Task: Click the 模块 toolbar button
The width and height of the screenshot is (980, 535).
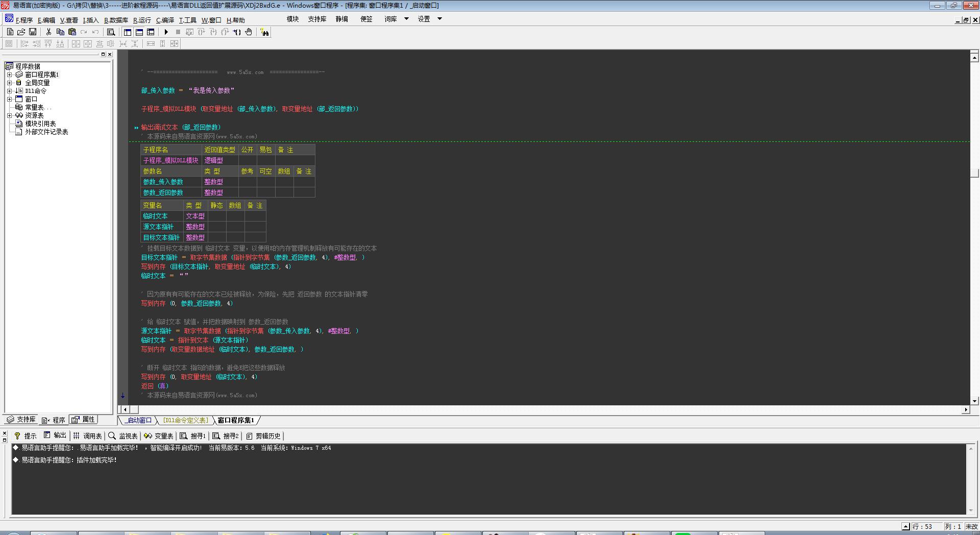Action: click(292, 19)
